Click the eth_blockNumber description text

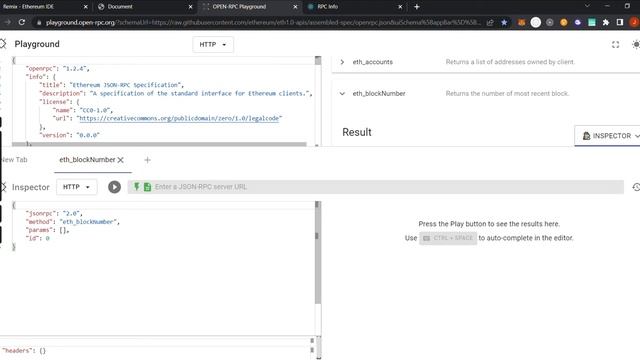tap(507, 93)
